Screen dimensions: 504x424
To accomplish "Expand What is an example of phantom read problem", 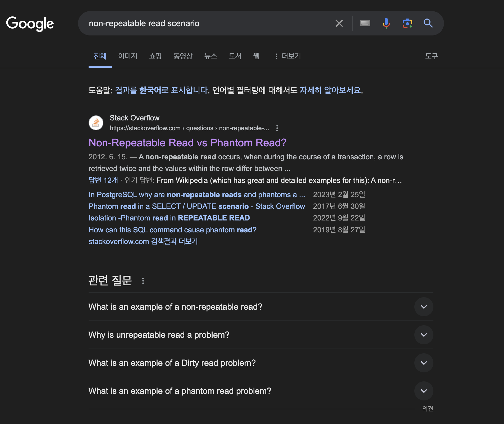I will click(x=261, y=391).
